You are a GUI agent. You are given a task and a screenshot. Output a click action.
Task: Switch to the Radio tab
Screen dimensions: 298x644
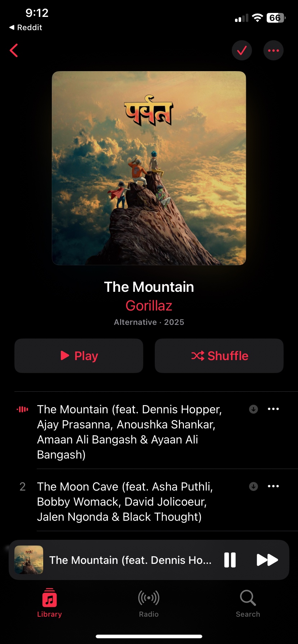[x=149, y=603]
